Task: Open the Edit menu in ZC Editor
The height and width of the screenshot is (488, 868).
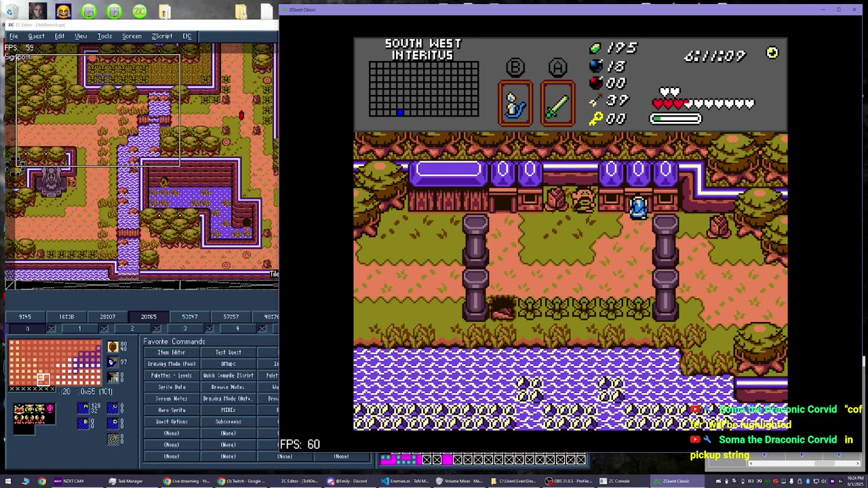Action: point(60,36)
